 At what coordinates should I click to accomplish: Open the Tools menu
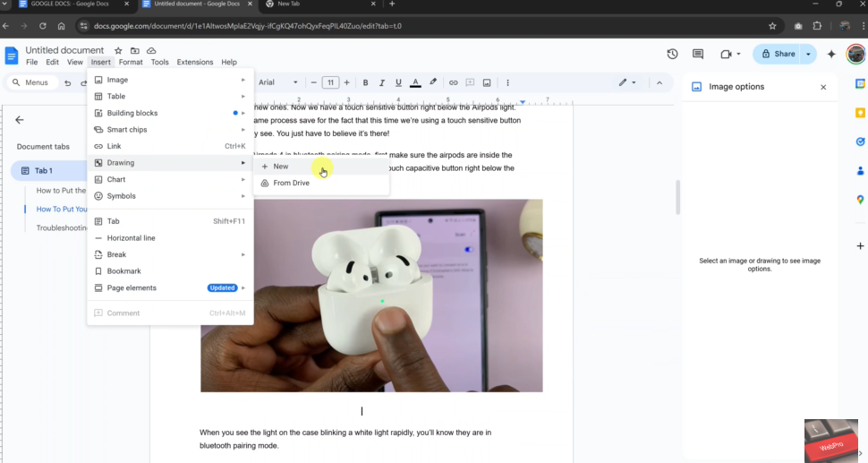(159, 62)
